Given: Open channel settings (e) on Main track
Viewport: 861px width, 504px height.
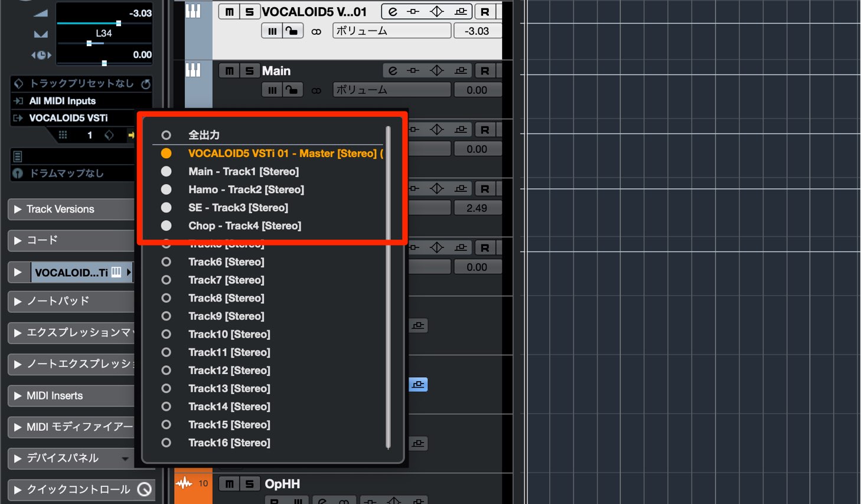Looking at the screenshot, I should 392,71.
